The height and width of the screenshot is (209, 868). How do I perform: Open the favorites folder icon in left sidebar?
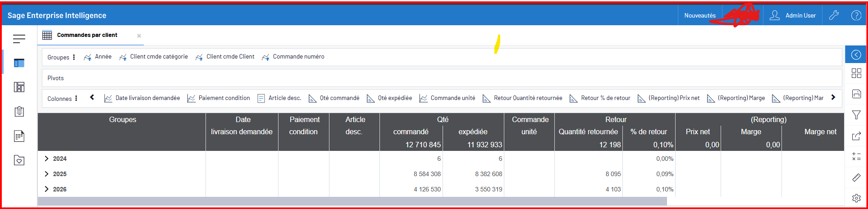(x=19, y=160)
